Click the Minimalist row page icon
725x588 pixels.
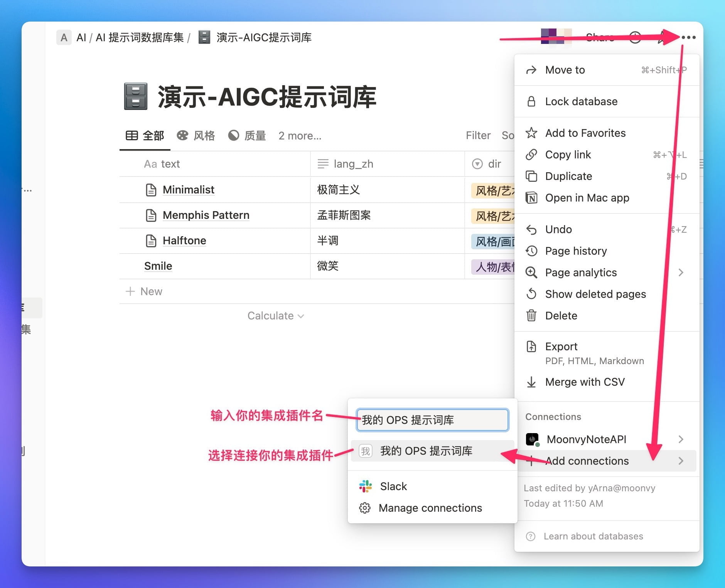pyautogui.click(x=151, y=190)
